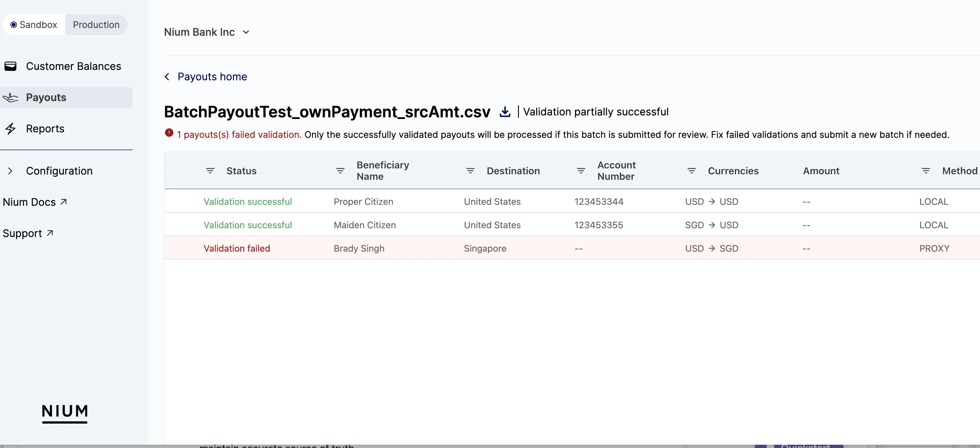
Task: Click the Status column header
Action: point(241,171)
